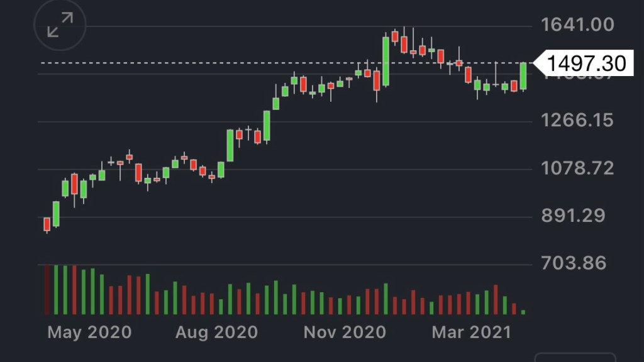644x362 pixels.
Task: Select the Mar 2021 date label
Action: (x=472, y=332)
